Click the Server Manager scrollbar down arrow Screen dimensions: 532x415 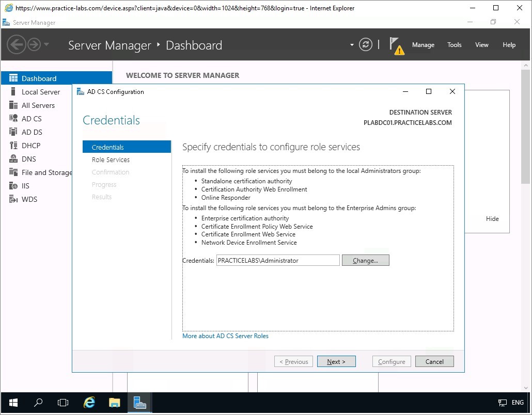(526, 388)
